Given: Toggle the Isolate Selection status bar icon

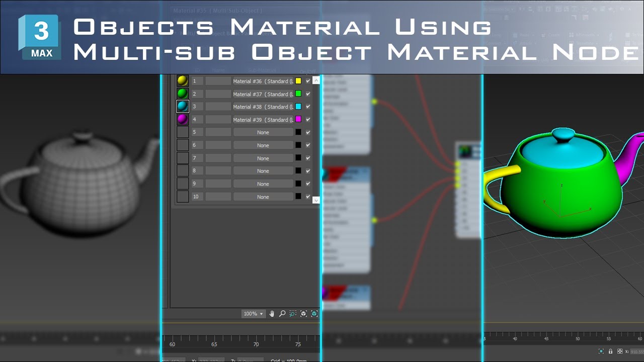Looking at the screenshot, I should 601,351.
